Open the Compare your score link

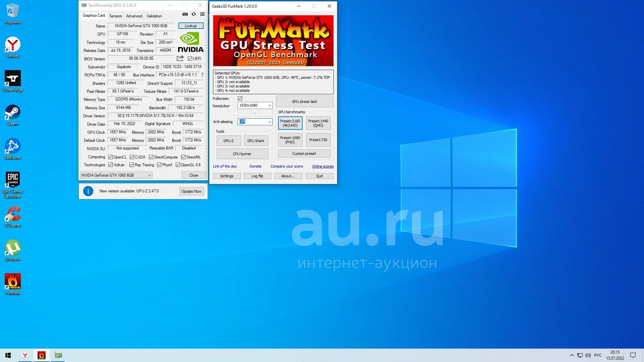click(x=287, y=166)
